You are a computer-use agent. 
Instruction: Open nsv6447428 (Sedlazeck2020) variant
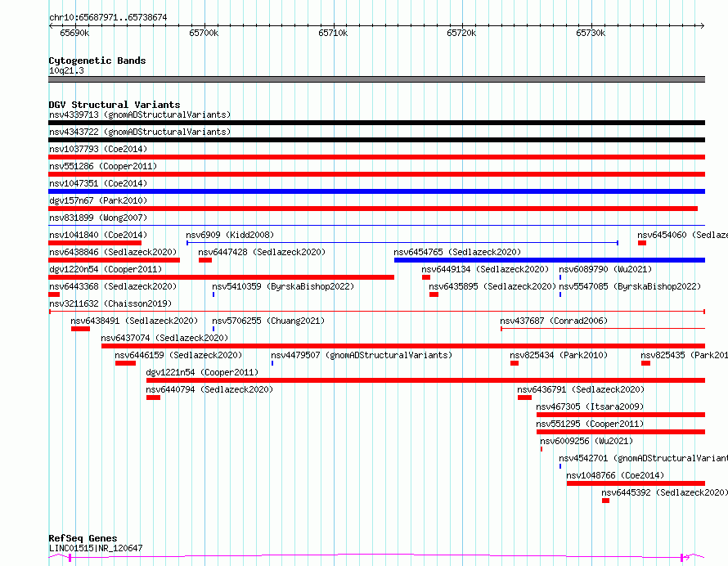pyautogui.click(x=262, y=252)
